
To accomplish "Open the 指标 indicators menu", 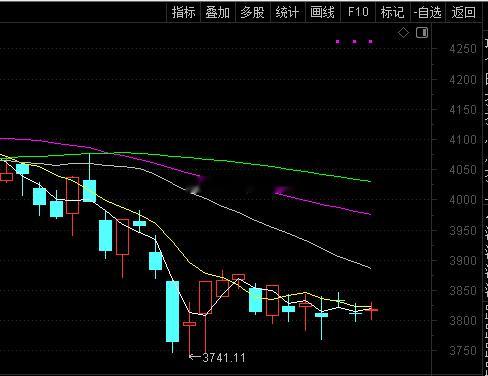I will point(183,13).
